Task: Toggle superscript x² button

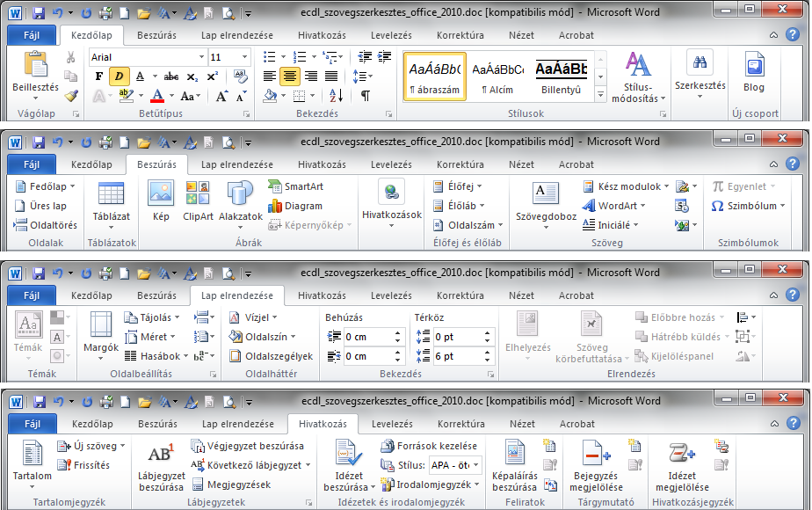Action: [x=213, y=76]
